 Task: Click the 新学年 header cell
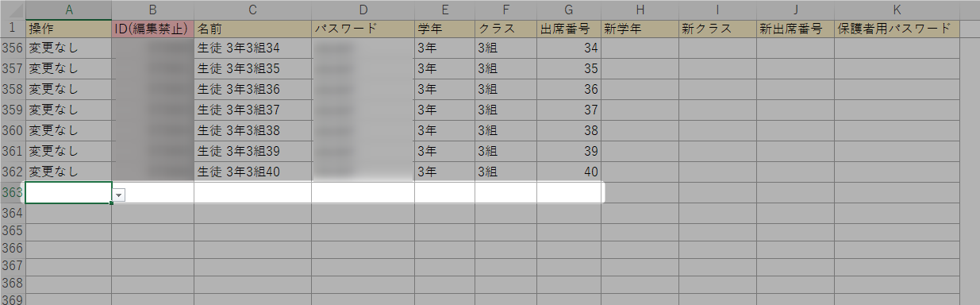click(640, 29)
